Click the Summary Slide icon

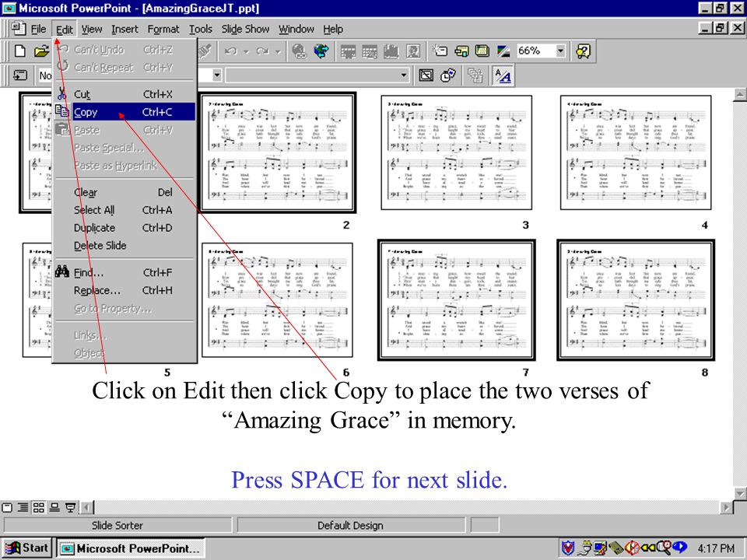click(x=475, y=75)
